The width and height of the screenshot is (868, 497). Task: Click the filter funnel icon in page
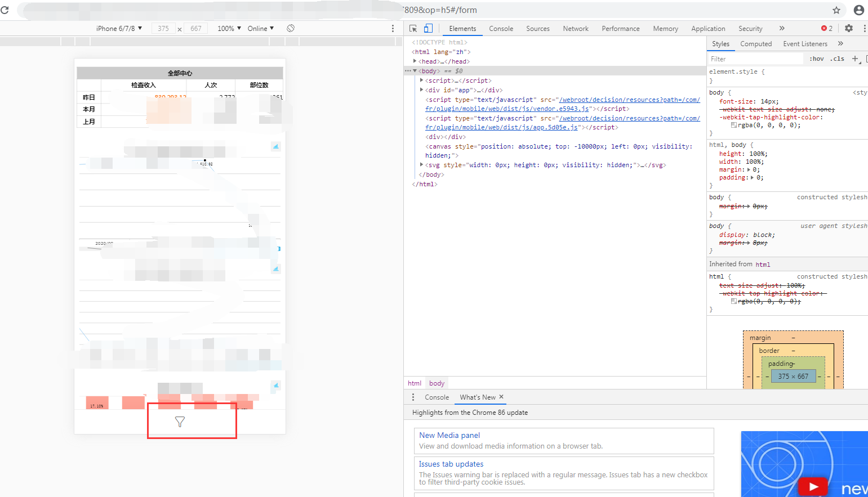coord(180,422)
